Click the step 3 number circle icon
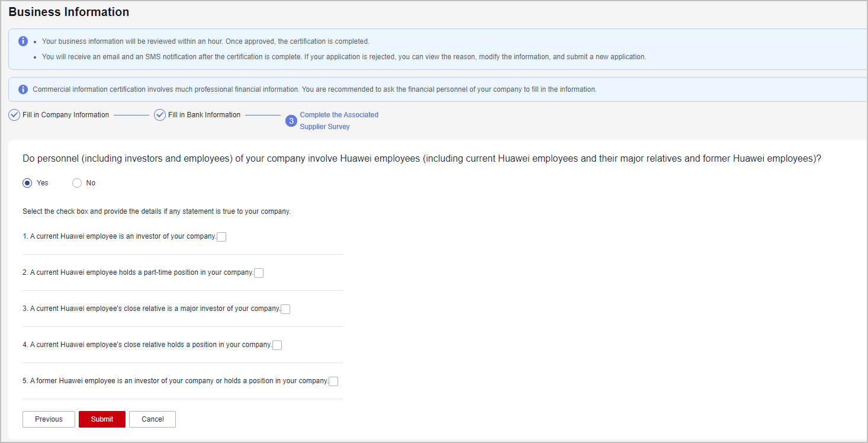Image resolution: width=868 pixels, height=443 pixels. [291, 121]
